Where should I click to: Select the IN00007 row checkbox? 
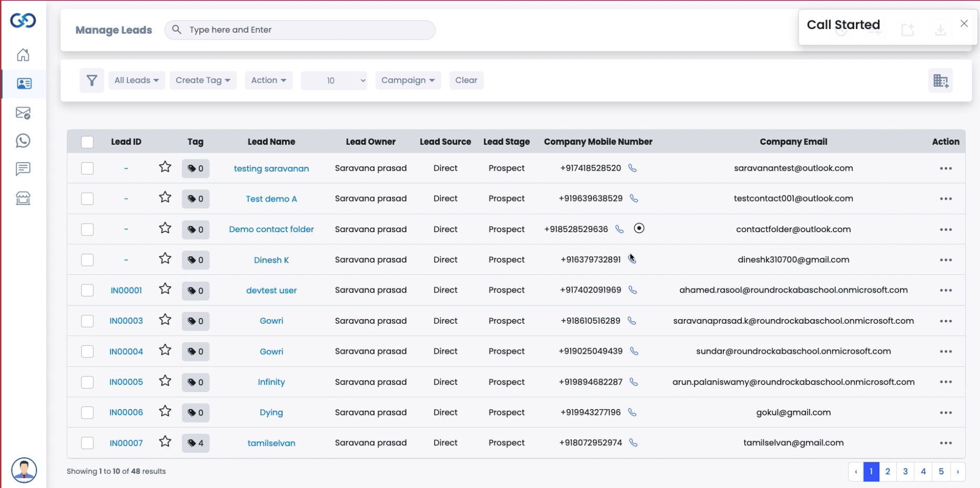87,443
